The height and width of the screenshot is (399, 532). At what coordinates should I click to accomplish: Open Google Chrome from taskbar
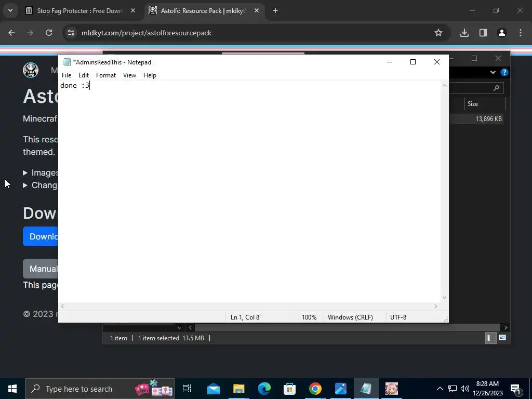click(x=315, y=389)
